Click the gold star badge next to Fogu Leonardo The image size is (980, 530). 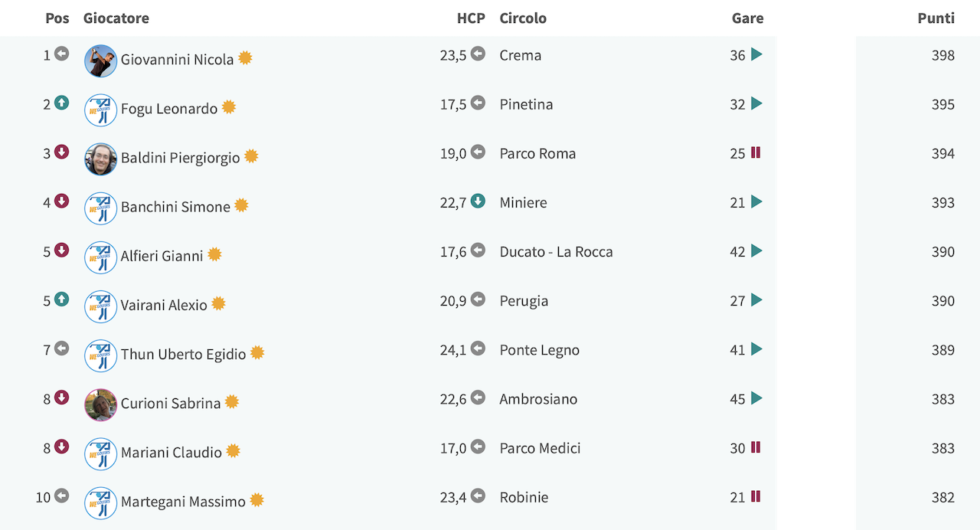(229, 107)
